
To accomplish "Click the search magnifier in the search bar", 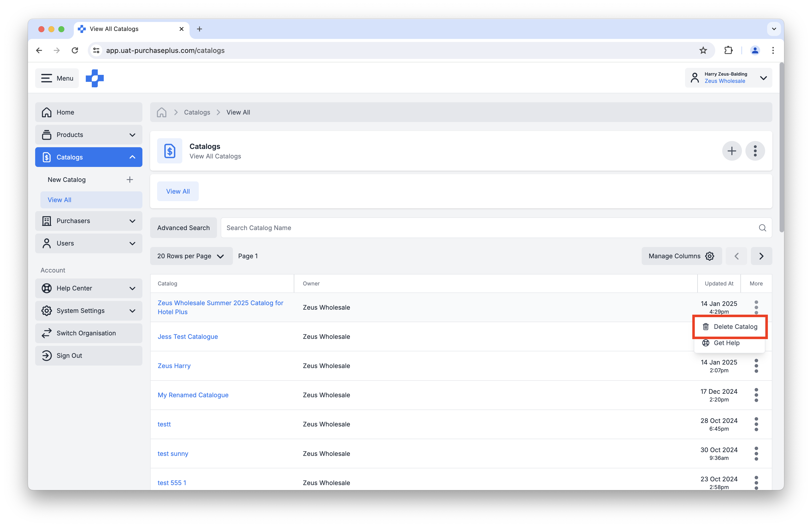I will (x=763, y=228).
